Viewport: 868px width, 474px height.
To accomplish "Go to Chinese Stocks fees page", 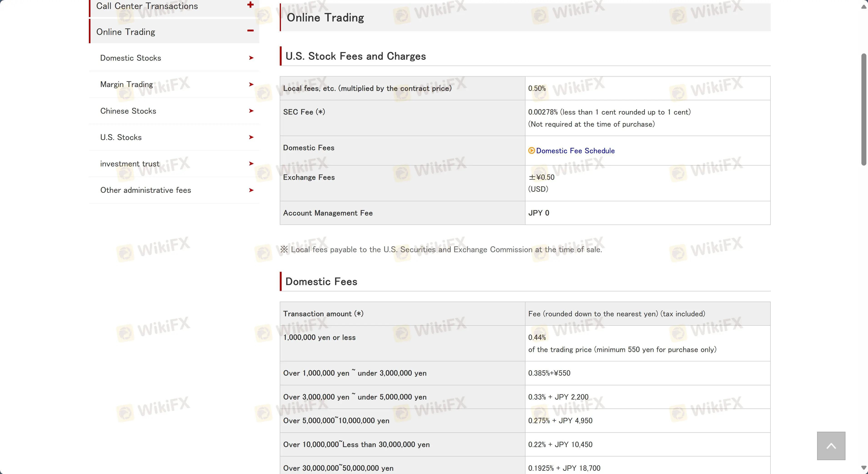I will (128, 111).
